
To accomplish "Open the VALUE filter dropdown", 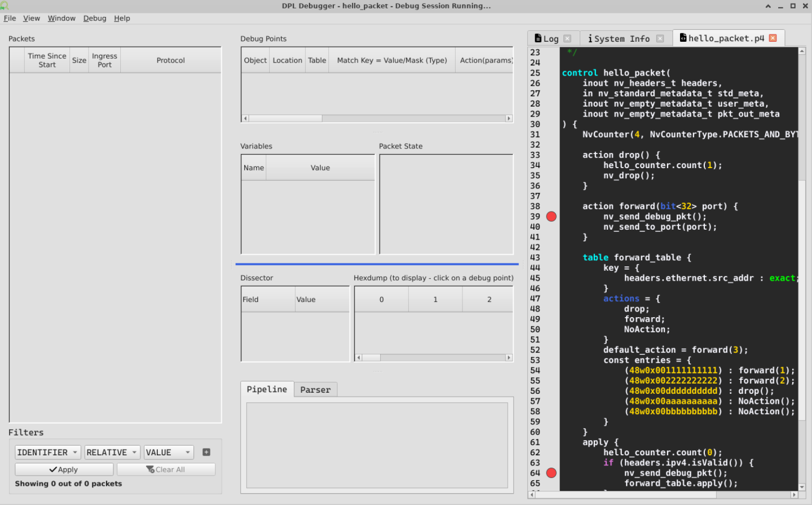I will click(x=168, y=453).
